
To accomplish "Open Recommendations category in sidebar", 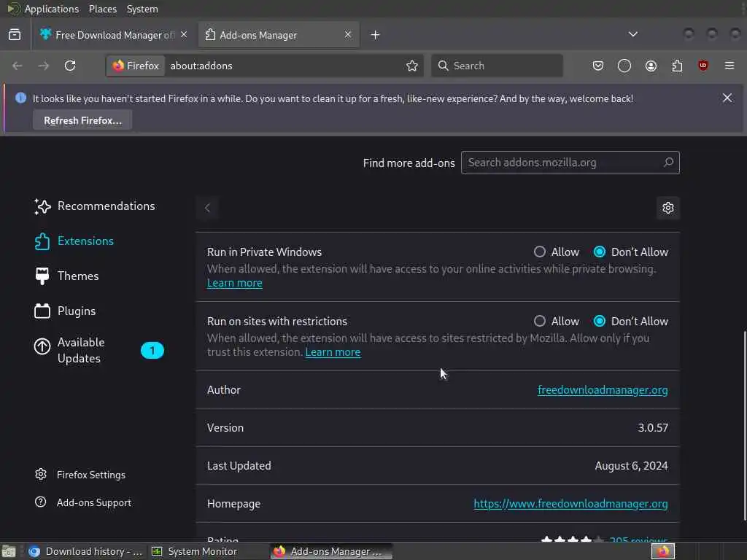I will (95, 206).
